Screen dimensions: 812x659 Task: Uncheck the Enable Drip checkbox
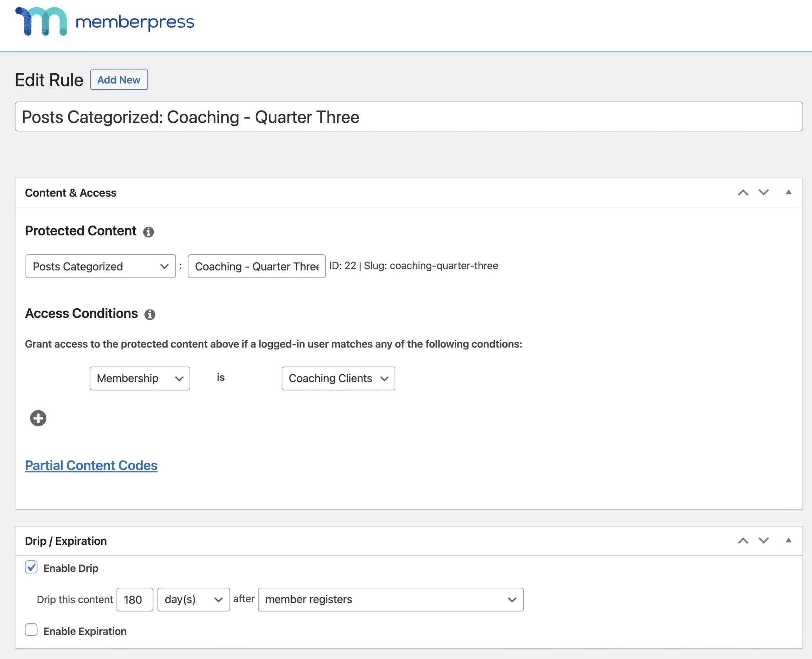click(x=31, y=567)
